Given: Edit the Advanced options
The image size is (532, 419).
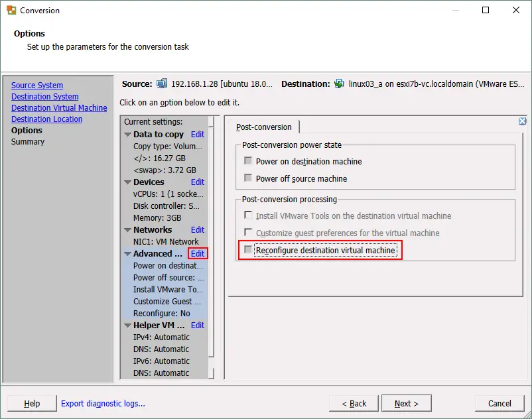Looking at the screenshot, I should pyautogui.click(x=198, y=253).
